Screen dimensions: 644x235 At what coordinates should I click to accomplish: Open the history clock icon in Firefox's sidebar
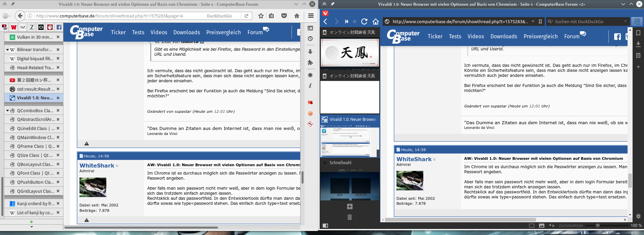[x=310, y=39]
